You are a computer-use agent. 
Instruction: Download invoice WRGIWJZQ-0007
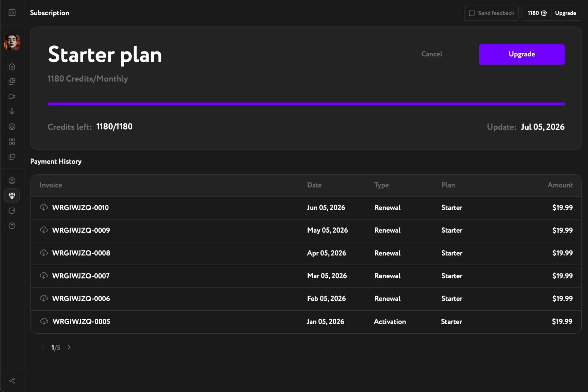point(44,276)
